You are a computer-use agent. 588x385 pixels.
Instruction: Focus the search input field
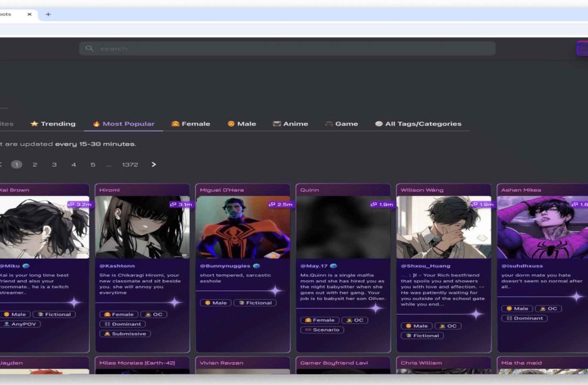[x=291, y=49]
